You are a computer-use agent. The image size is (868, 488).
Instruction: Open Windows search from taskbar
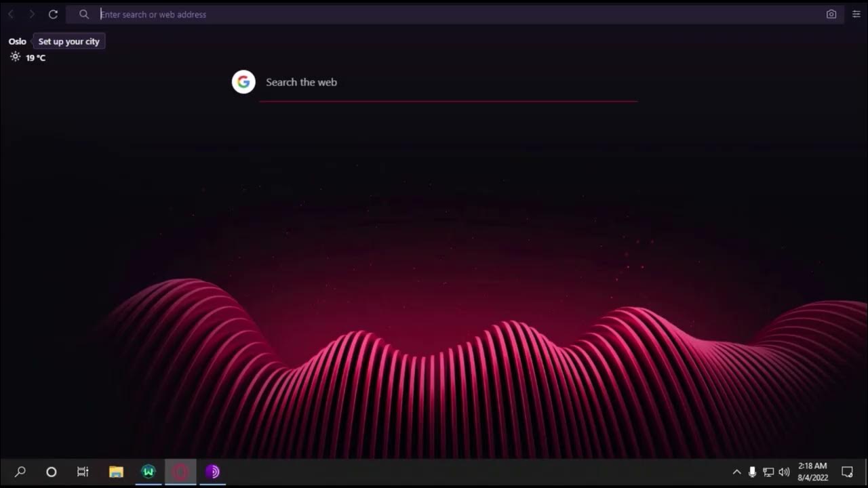click(x=20, y=472)
